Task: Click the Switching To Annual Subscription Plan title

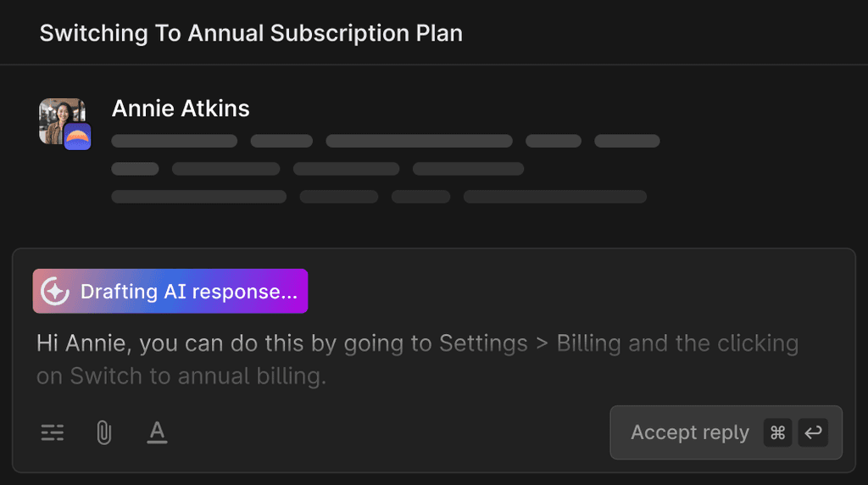Action: pos(251,33)
